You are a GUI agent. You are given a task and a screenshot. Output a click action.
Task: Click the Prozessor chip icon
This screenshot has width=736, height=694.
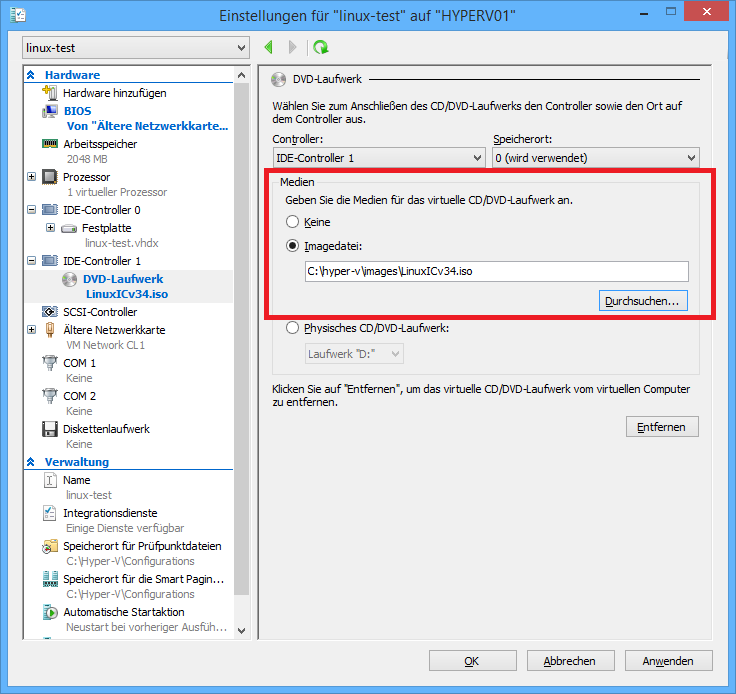[x=50, y=177]
